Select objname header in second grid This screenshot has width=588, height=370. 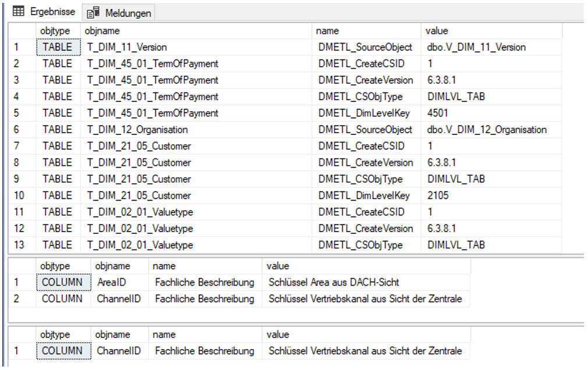pos(119,266)
